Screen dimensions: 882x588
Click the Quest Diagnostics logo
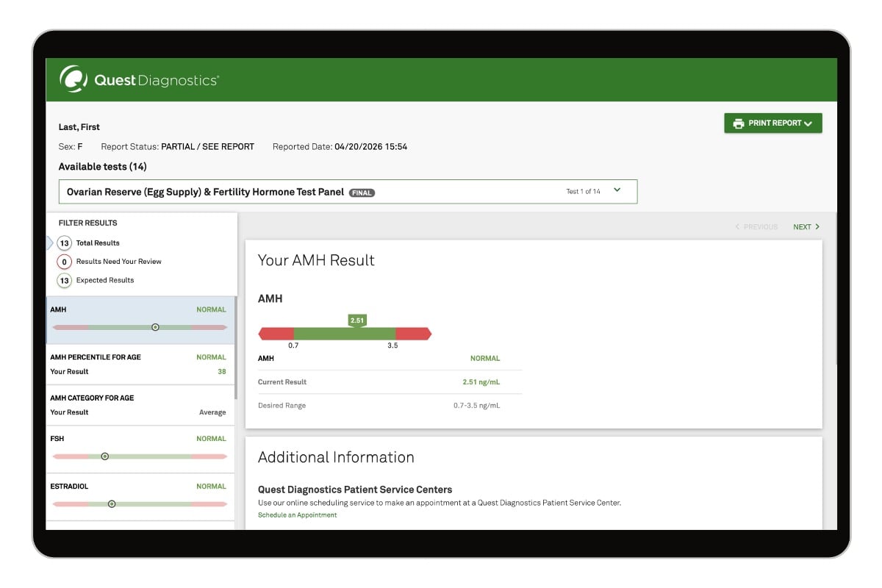point(139,80)
